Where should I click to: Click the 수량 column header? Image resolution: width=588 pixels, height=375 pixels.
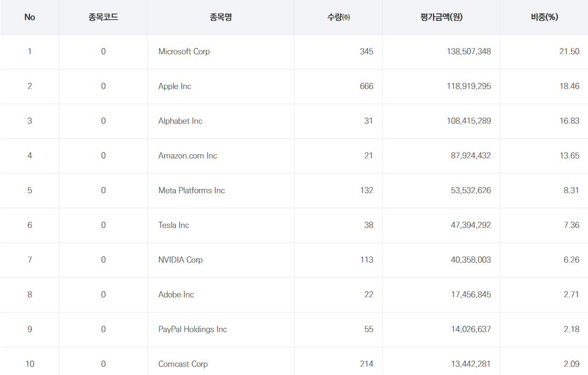click(338, 17)
